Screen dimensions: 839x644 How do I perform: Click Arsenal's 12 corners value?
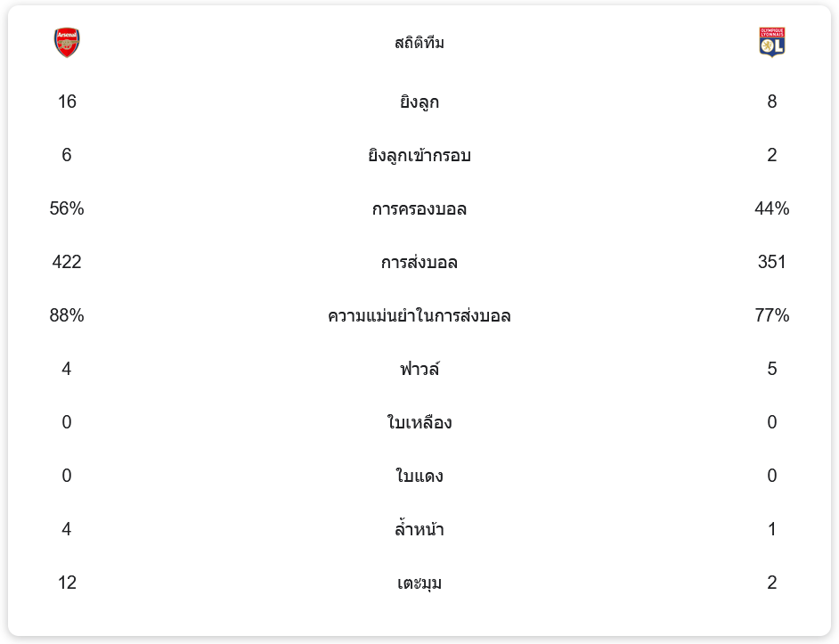coord(67,583)
